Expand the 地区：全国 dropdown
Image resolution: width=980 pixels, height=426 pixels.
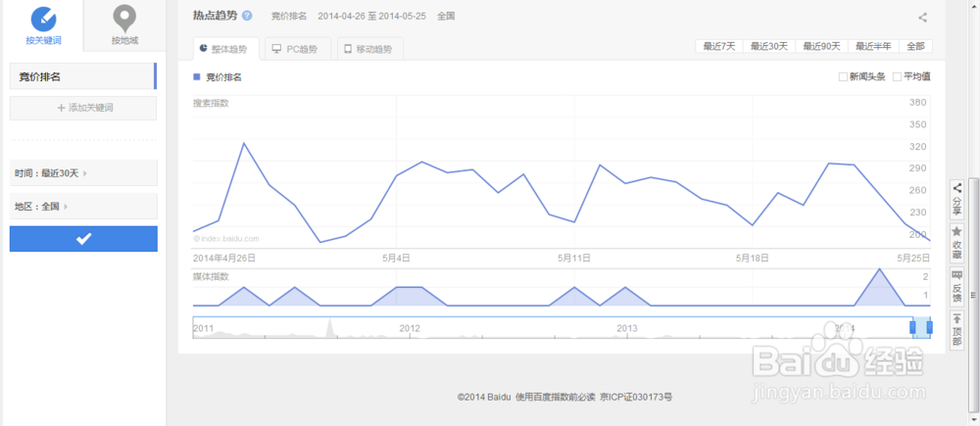coord(83,206)
